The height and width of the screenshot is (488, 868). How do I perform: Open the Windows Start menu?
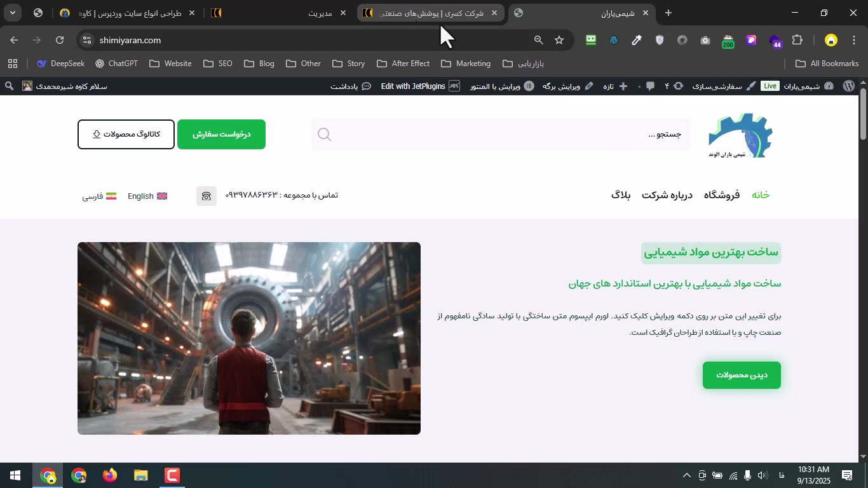(x=15, y=475)
